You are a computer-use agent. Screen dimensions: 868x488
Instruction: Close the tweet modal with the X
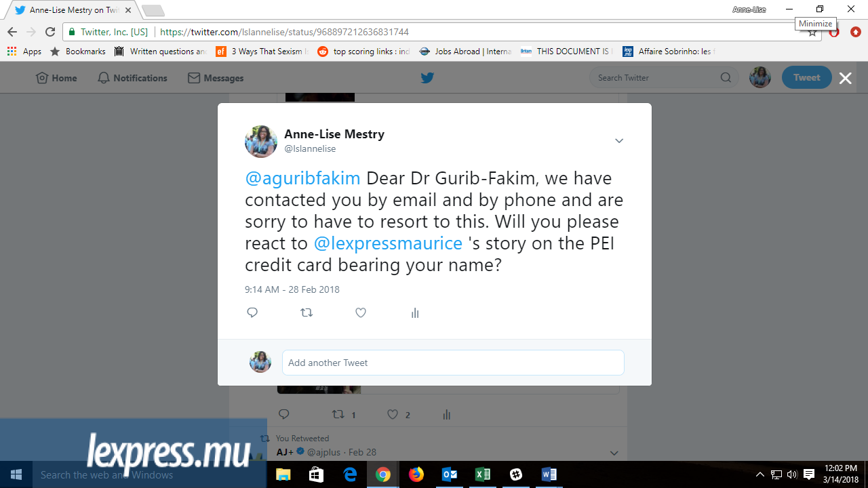click(x=845, y=78)
